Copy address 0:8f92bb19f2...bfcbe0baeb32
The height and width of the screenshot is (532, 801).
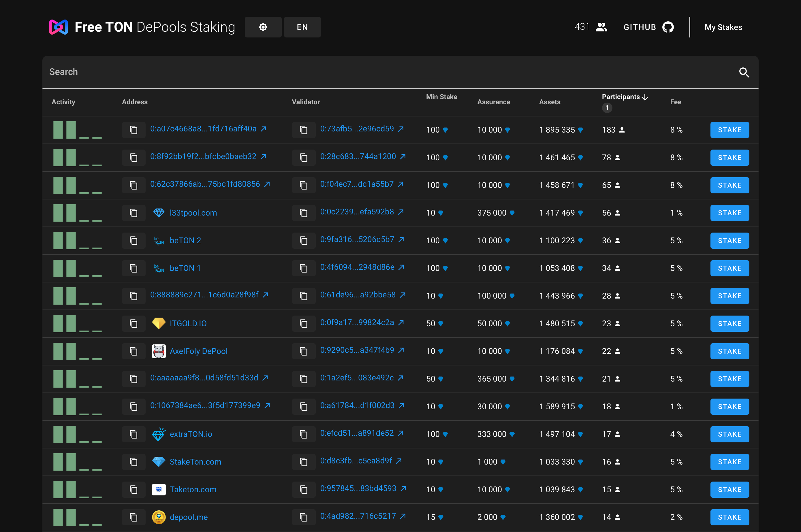point(134,158)
